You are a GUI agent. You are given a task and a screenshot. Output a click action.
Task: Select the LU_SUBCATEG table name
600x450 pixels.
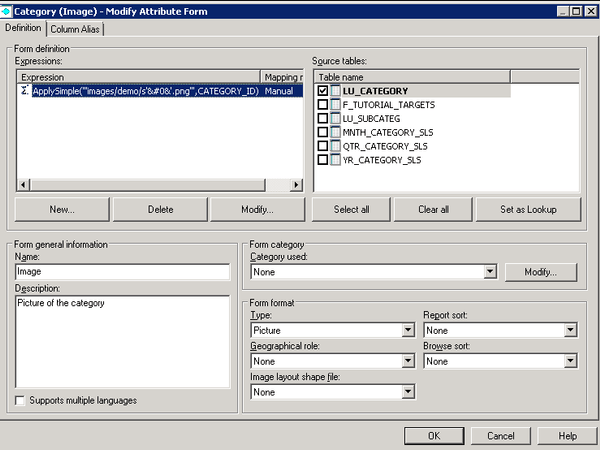pyautogui.click(x=371, y=119)
